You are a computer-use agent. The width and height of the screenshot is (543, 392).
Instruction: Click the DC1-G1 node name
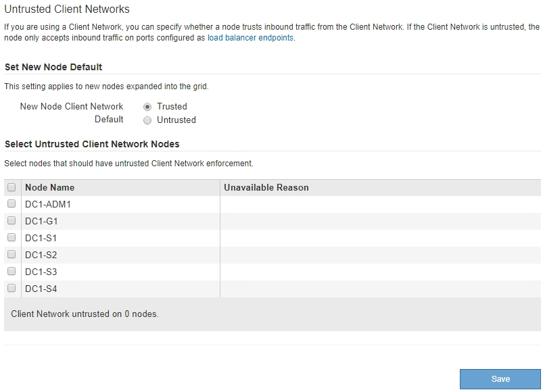click(42, 221)
